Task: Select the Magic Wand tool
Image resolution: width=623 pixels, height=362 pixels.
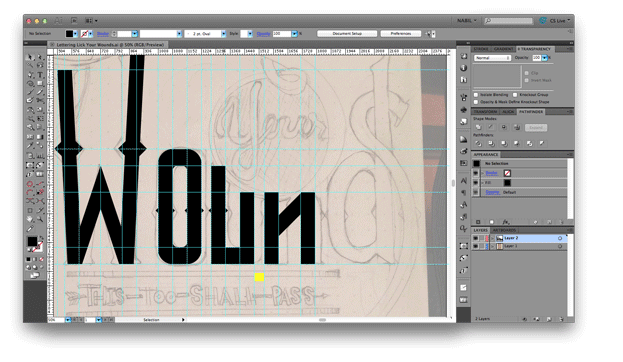Action: click(x=30, y=66)
